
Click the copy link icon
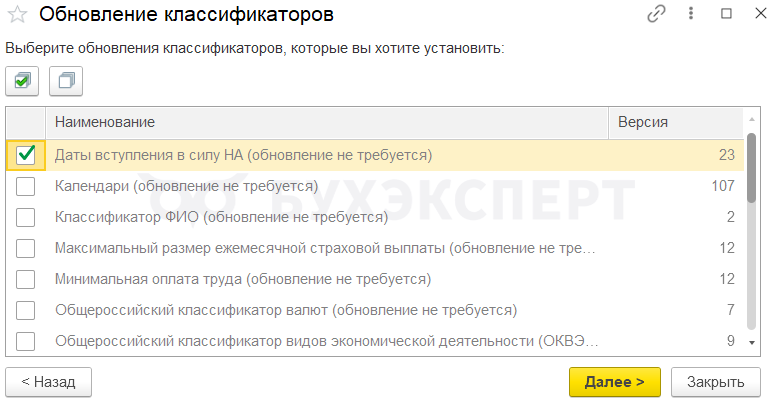click(657, 15)
